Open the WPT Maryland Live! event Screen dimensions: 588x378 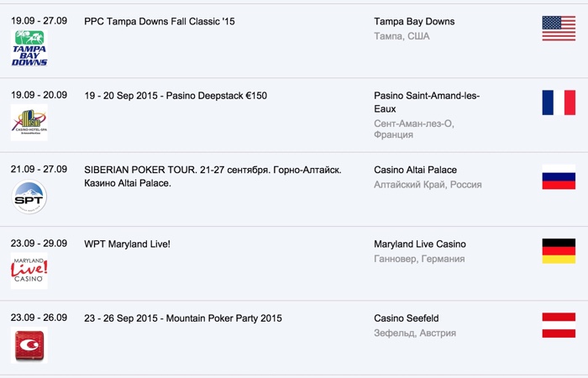tap(127, 244)
